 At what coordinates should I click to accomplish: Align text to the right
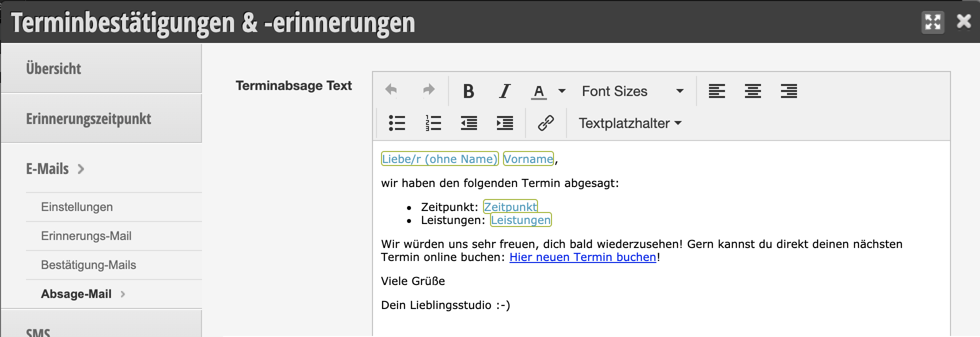[788, 91]
